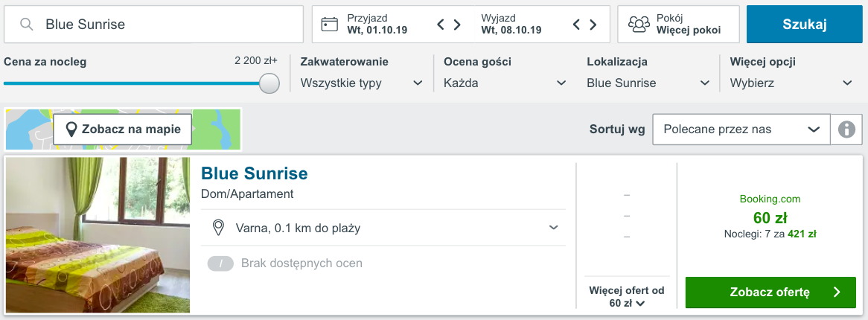Open Lokalizacja Blue Sunrise dropdown

tap(648, 83)
